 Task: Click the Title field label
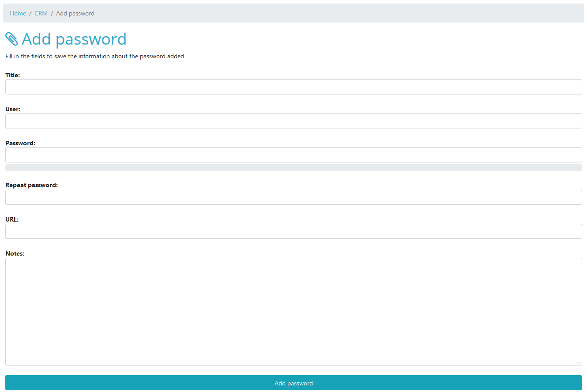(12, 75)
